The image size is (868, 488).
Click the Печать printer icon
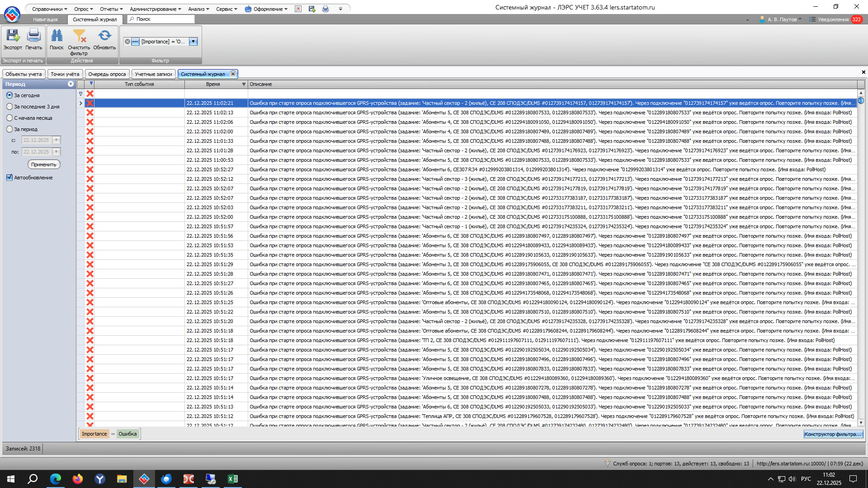click(x=33, y=36)
